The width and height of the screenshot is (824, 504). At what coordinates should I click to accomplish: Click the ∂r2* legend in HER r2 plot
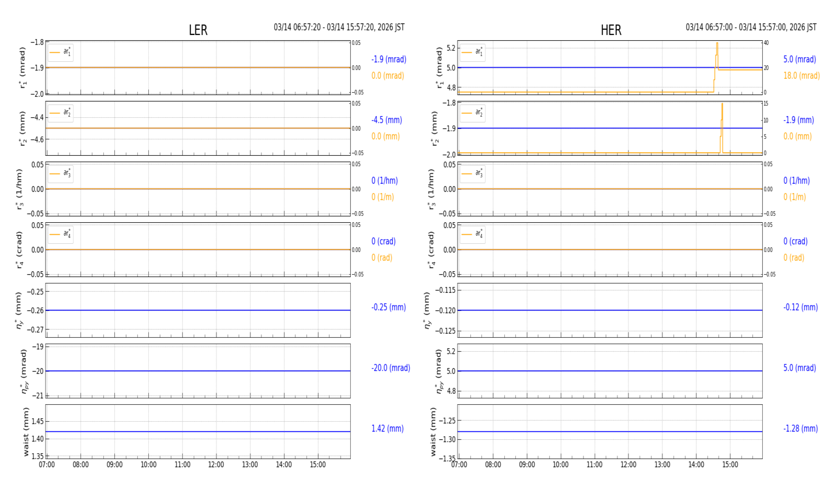(x=472, y=113)
